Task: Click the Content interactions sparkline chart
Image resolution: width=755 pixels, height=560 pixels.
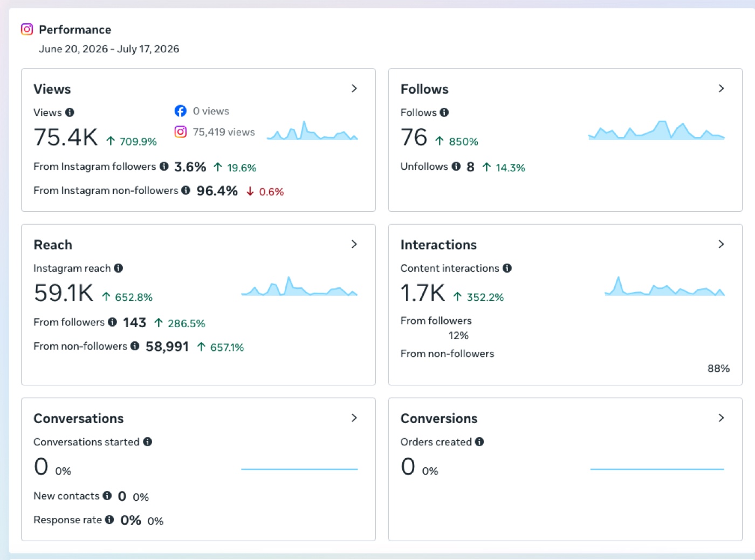Action: pos(664,286)
